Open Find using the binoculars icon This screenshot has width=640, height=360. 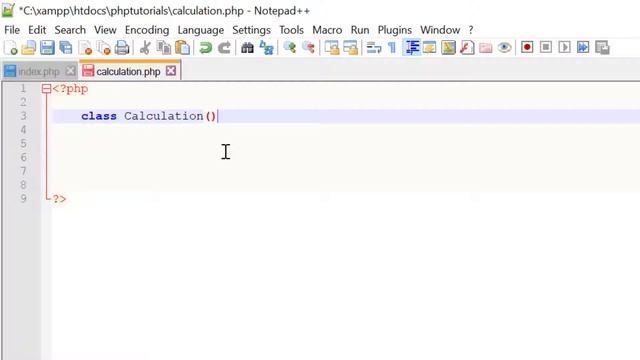point(247,48)
